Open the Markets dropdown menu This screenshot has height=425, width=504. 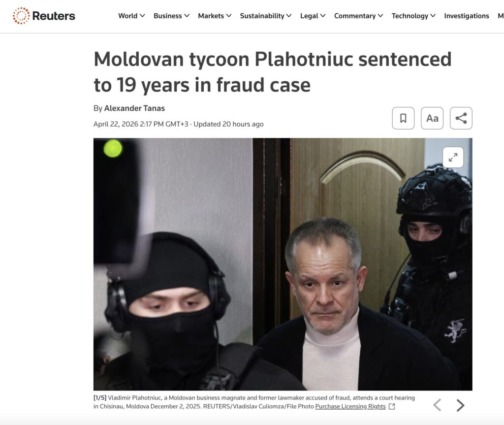point(215,16)
